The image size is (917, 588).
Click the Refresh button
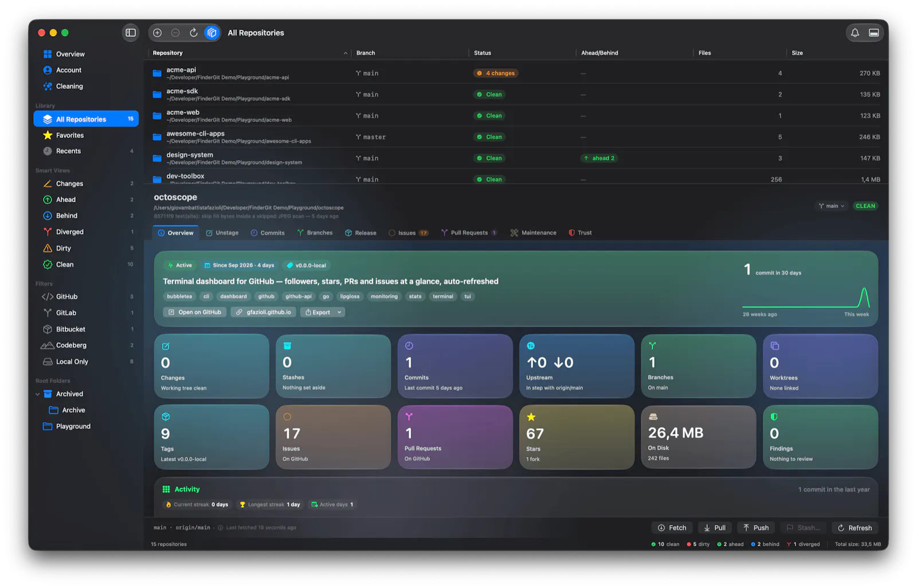(855, 528)
